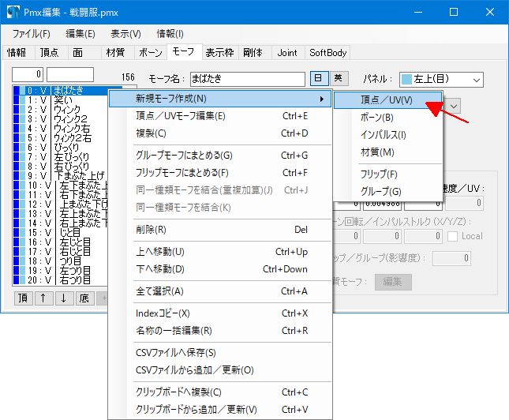Select 複製(C) Ctrl+D menu entry

220,133
